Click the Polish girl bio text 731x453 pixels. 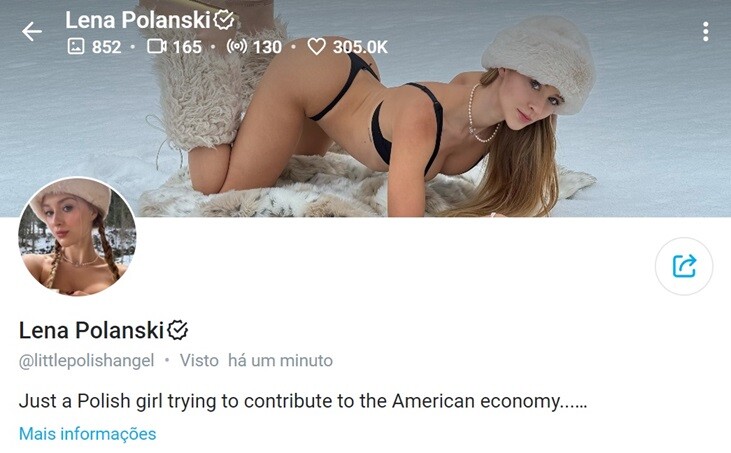303,401
